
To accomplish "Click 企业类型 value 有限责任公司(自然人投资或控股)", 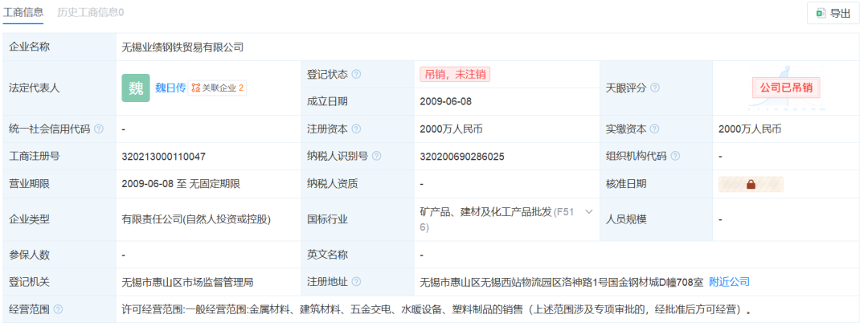I will (x=197, y=219).
